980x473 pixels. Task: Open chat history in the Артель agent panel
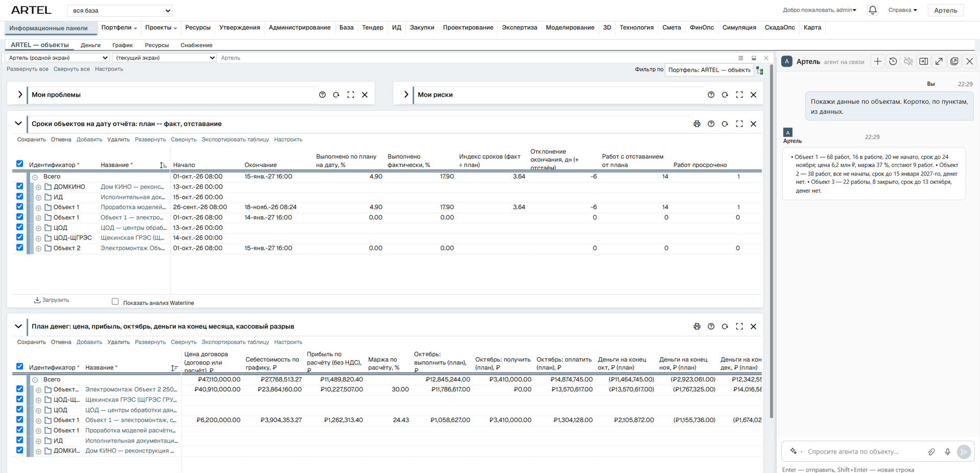tap(893, 61)
